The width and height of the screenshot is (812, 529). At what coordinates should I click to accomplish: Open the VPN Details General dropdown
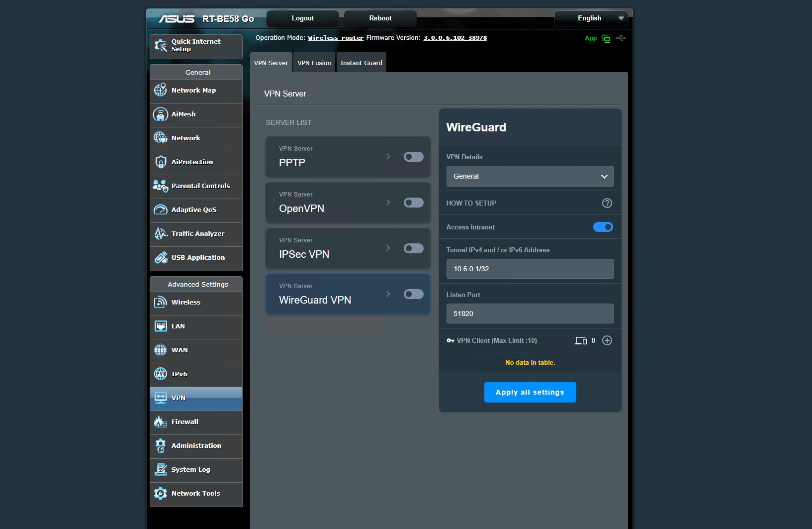coord(530,176)
